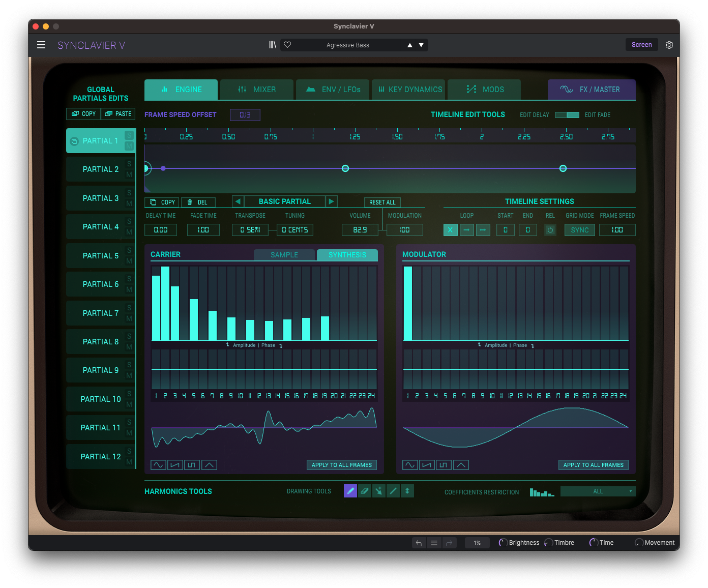Apply modulator to all frames
Viewport: 708px width, 588px height.
[594, 465]
